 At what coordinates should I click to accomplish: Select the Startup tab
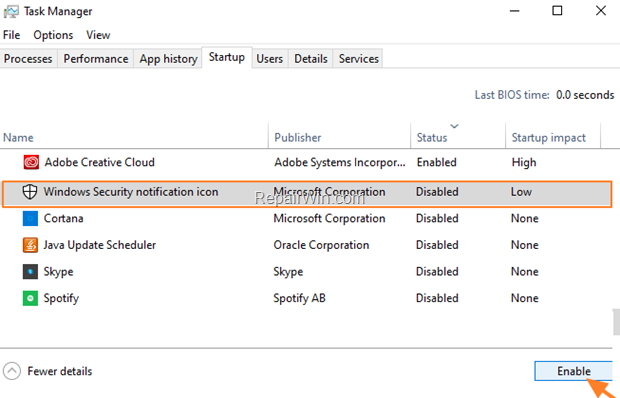(x=227, y=58)
